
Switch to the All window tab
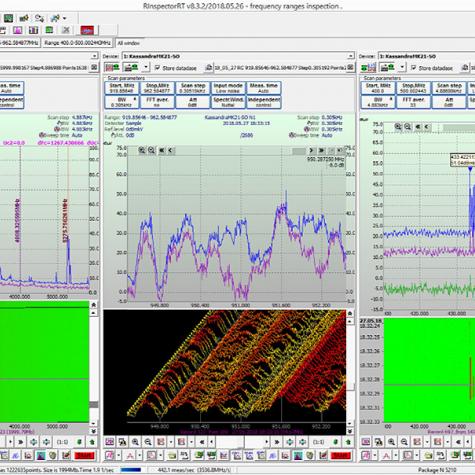(x=129, y=43)
